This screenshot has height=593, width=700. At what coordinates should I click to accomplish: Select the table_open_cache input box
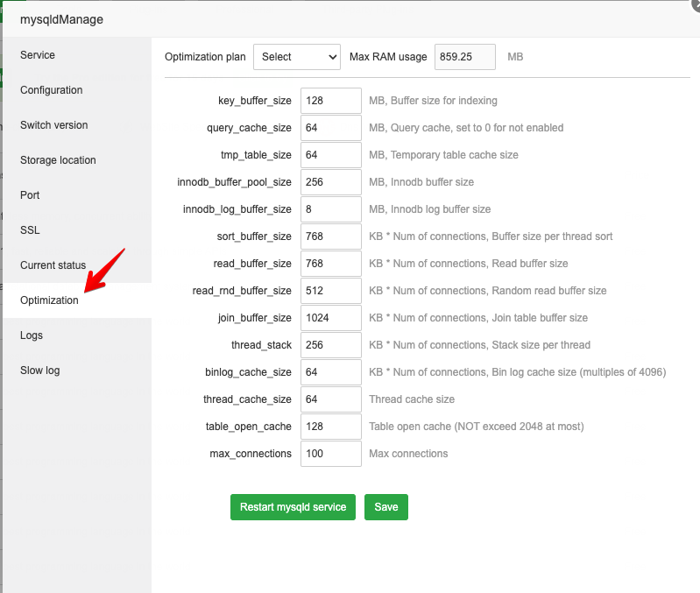click(x=330, y=427)
